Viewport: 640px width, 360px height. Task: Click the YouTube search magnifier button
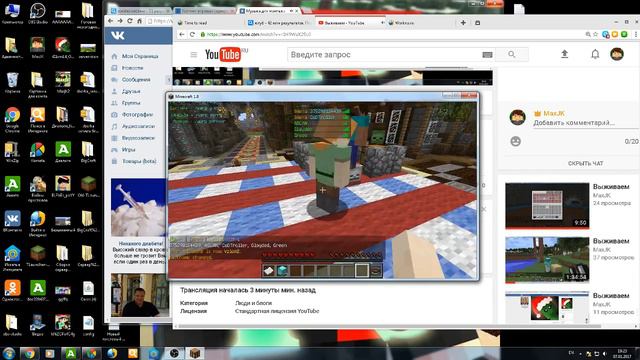click(x=512, y=54)
